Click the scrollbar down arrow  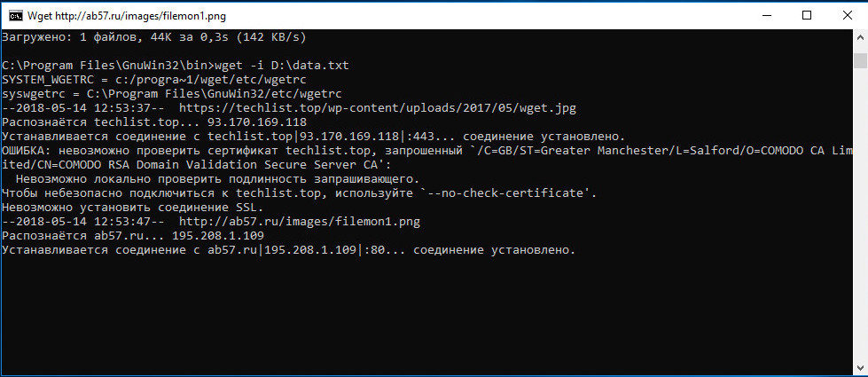pyautogui.click(x=859, y=368)
